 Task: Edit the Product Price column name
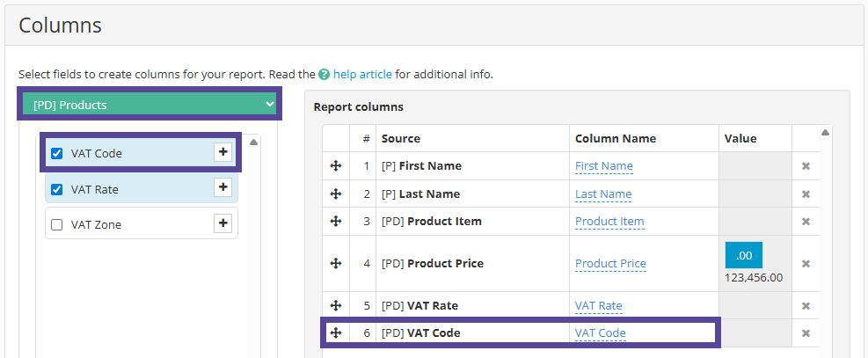[610, 264]
